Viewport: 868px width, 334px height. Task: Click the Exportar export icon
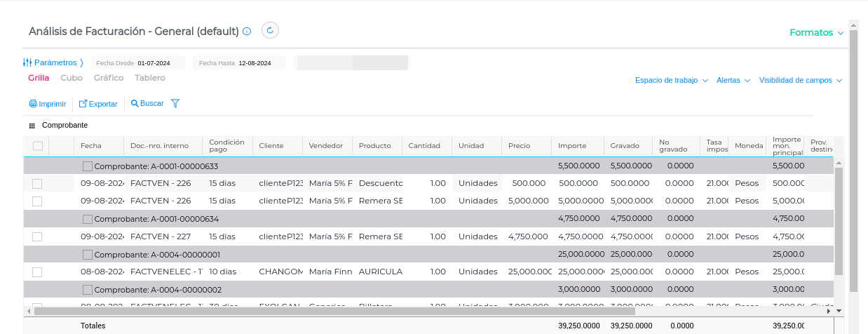point(83,104)
